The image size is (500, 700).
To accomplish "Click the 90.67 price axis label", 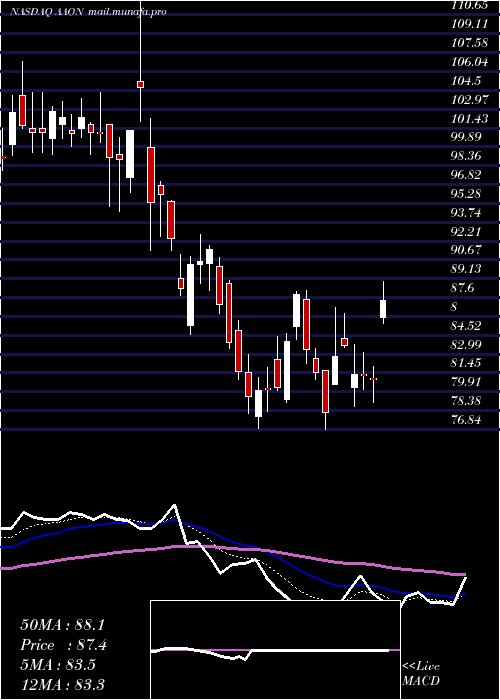I will tap(468, 250).
